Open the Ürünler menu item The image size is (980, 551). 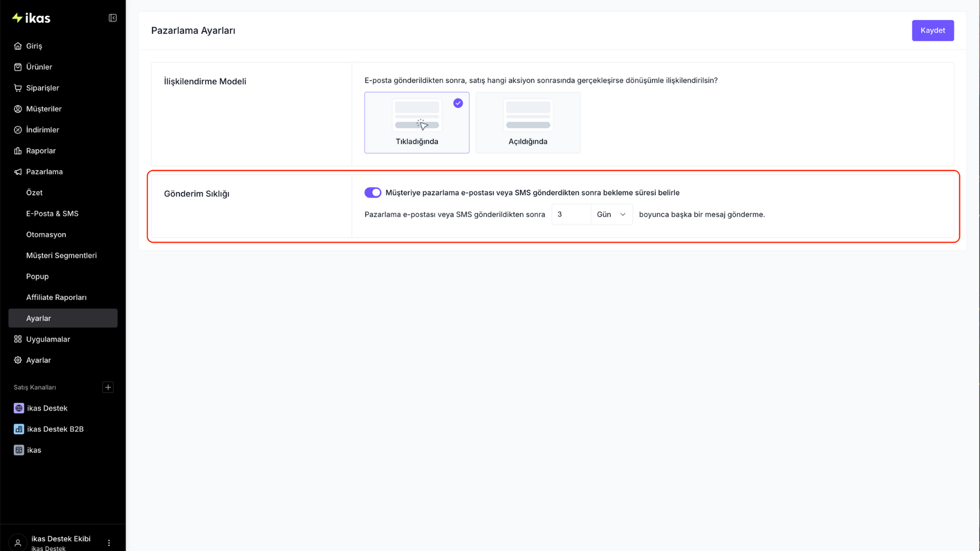[63, 67]
